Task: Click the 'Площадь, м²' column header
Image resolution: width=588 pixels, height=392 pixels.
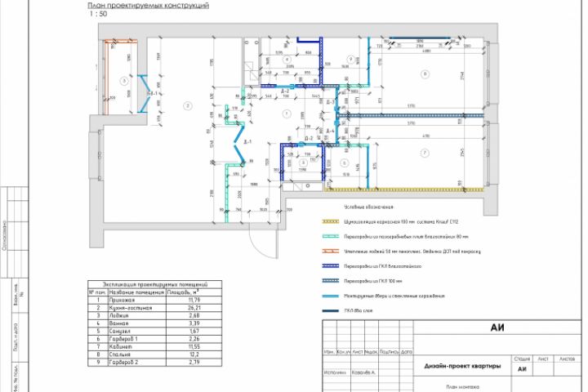Action: (x=183, y=292)
